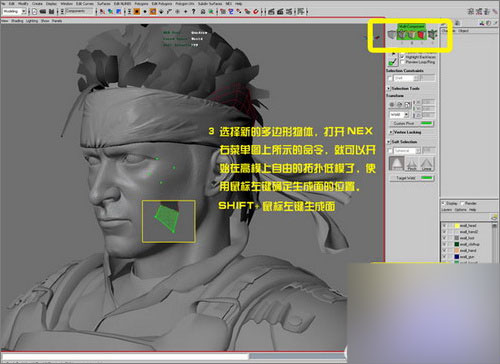This screenshot has height=364, width=500.
Task: Select by hierarchy mode icon
Action: 102,11
